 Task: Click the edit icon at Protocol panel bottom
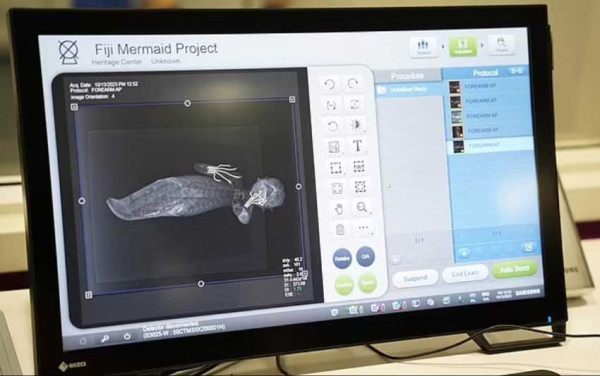(x=529, y=247)
